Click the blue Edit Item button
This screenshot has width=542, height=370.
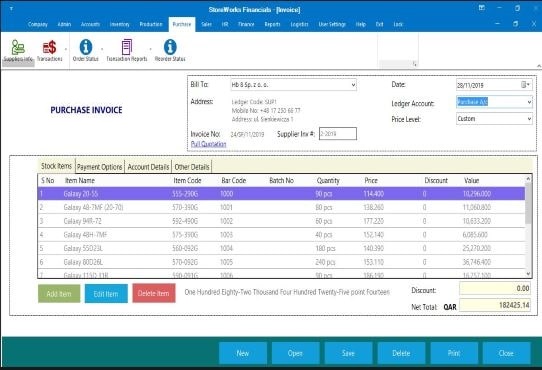coord(106,294)
